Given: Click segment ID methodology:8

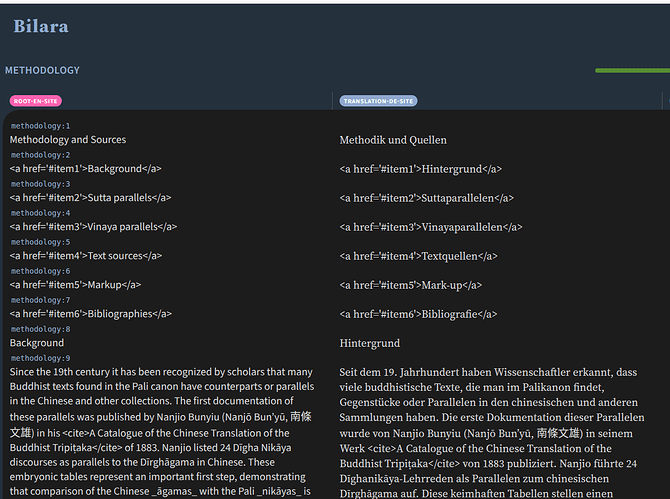Looking at the screenshot, I should 40,329.
